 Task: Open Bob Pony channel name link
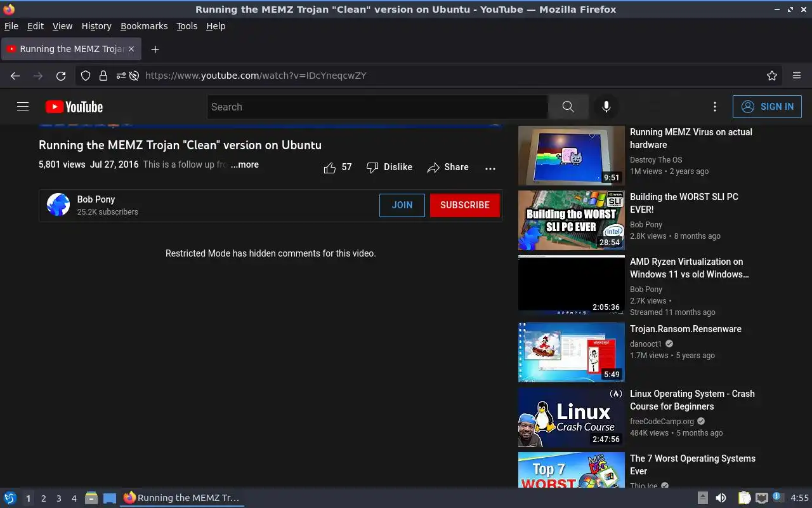pos(96,199)
